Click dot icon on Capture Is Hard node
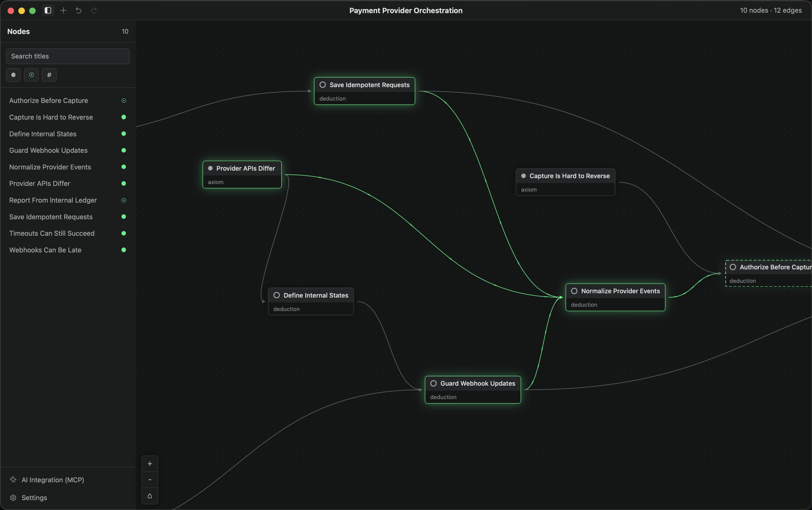812x510 pixels. (x=524, y=176)
